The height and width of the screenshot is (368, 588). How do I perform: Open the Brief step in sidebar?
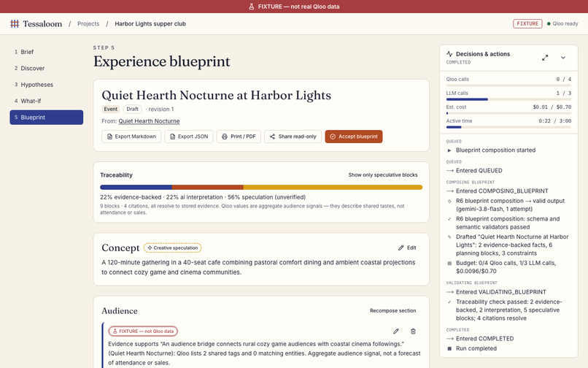(x=47, y=52)
